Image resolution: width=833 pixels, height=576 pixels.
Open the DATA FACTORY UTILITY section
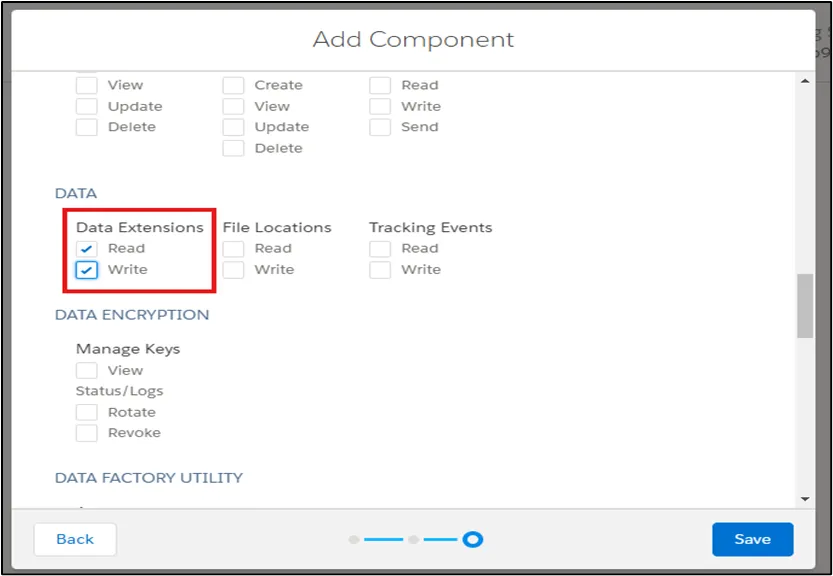click(148, 478)
